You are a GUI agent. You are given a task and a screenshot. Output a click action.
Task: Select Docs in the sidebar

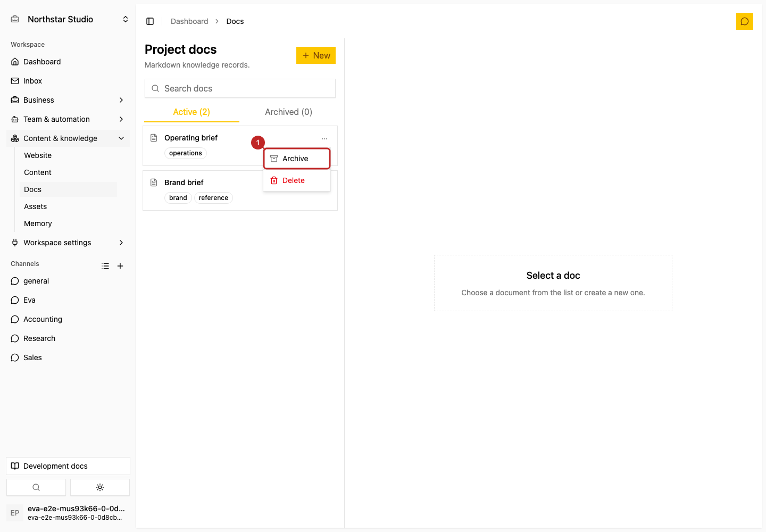(x=68, y=189)
